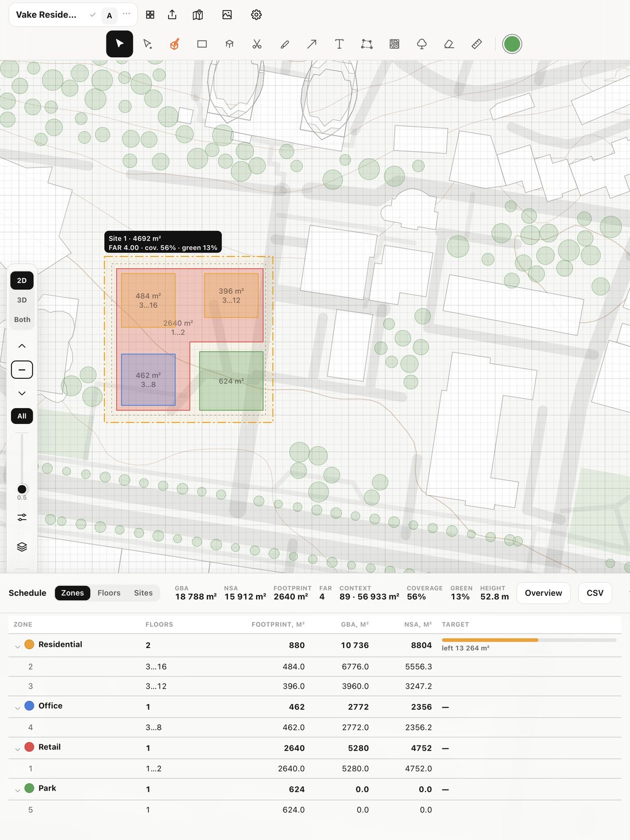Screen dimensions: 630x840
Task: Activate the text tool
Action: coord(339,44)
